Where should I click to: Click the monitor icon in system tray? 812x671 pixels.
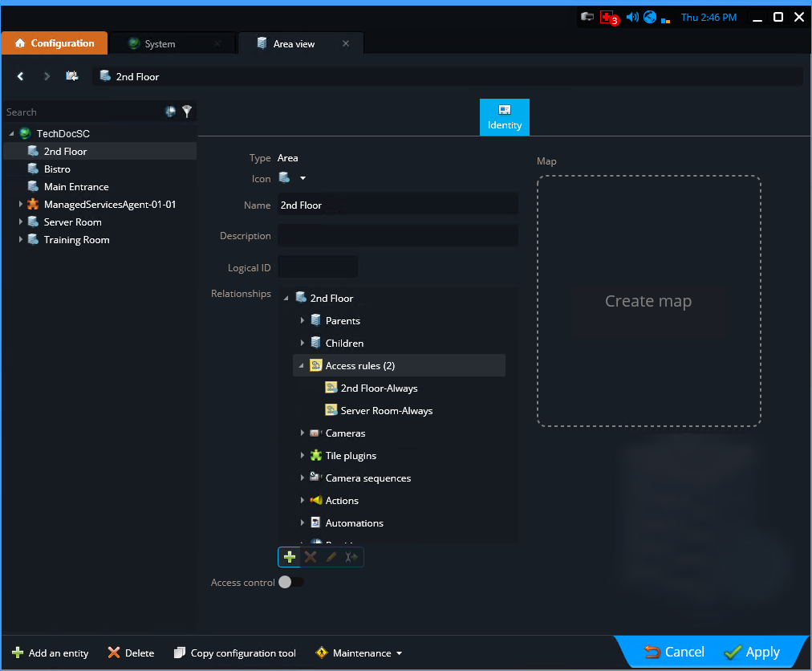click(587, 17)
